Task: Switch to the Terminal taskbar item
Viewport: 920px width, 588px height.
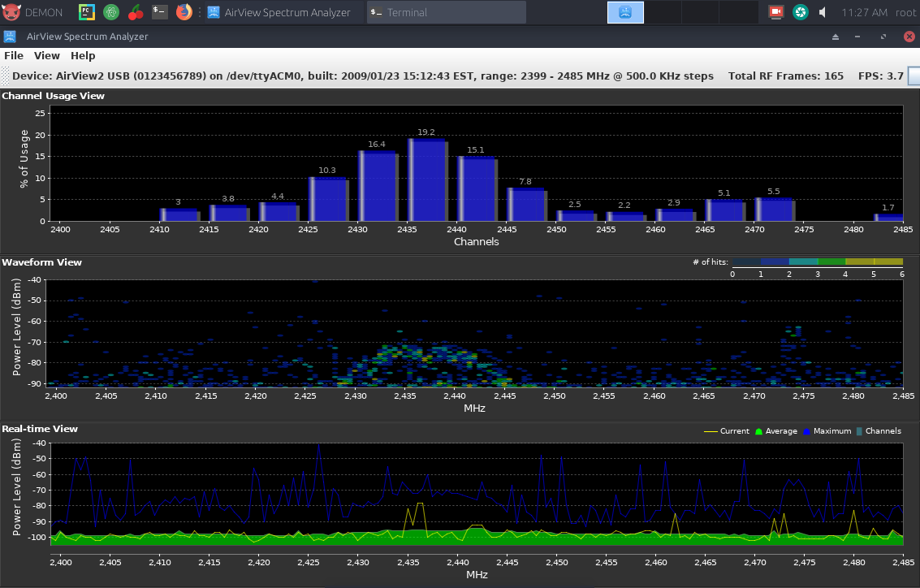Action: pos(447,12)
